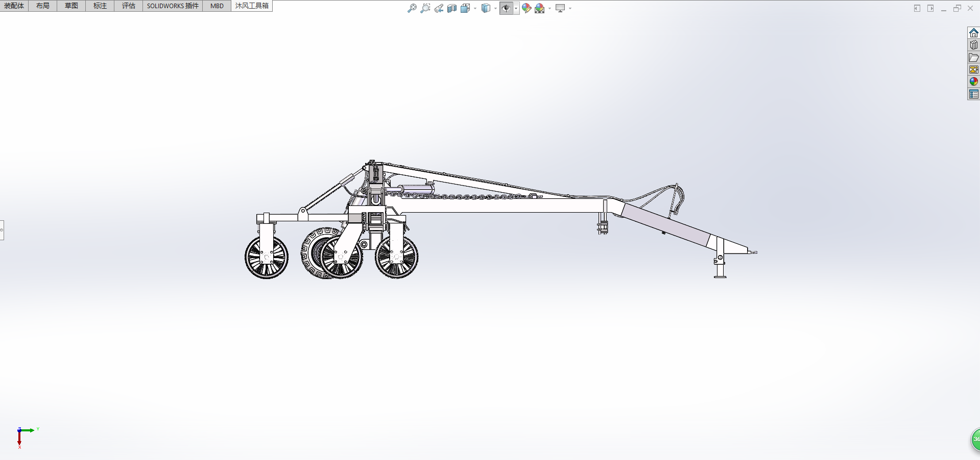Open the Appearances color ball task pane tab
The image size is (980, 460).
[974, 82]
